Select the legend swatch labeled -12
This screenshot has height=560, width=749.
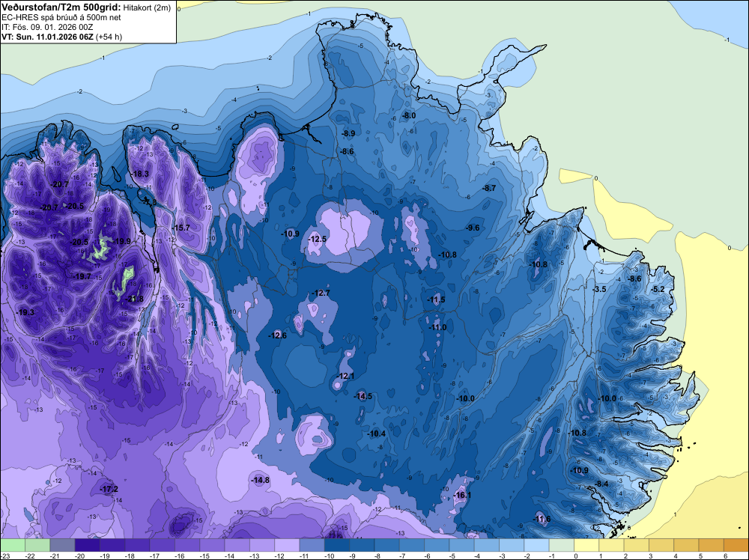coord(287,545)
